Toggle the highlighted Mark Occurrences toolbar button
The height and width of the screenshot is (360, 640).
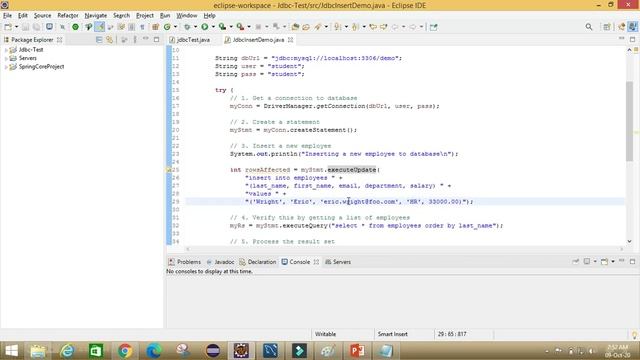[100, 27]
